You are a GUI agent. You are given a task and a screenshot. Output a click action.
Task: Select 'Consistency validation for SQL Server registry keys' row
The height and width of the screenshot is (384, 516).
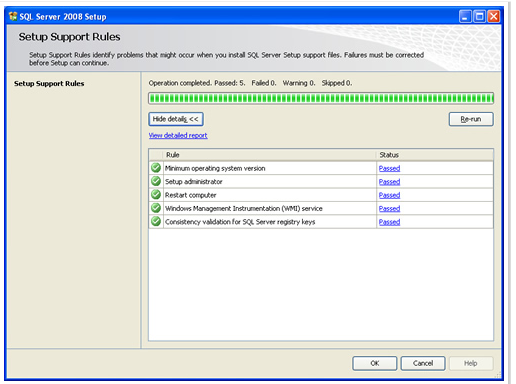[321, 222]
